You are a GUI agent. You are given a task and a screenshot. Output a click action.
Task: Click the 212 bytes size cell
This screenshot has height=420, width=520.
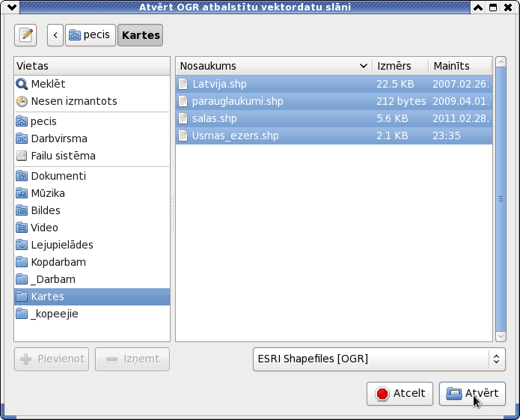[401, 102]
